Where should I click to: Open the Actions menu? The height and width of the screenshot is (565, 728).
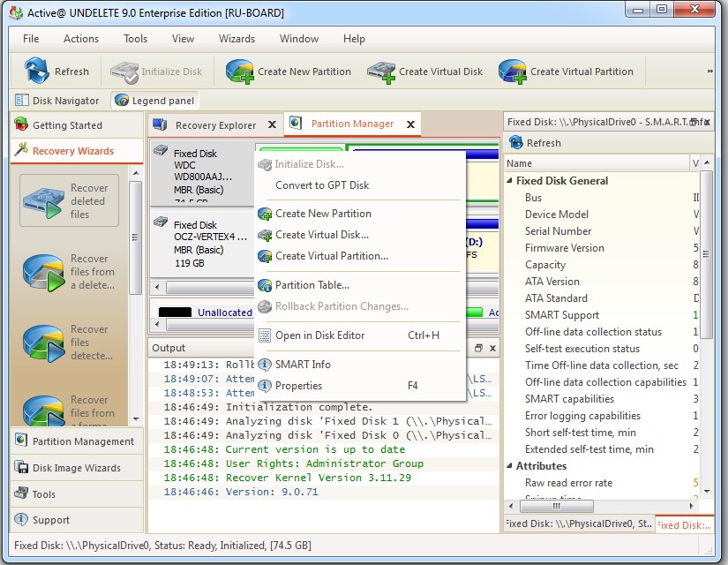point(81,39)
